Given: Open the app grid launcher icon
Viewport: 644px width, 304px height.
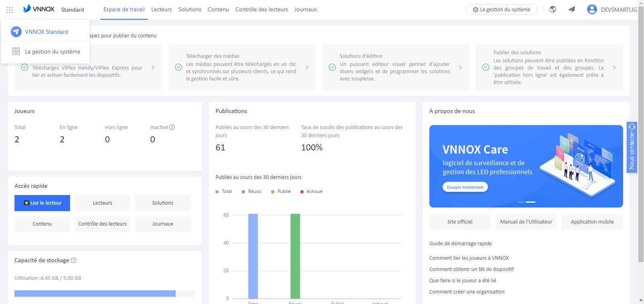Looking at the screenshot, I should 10,10.
